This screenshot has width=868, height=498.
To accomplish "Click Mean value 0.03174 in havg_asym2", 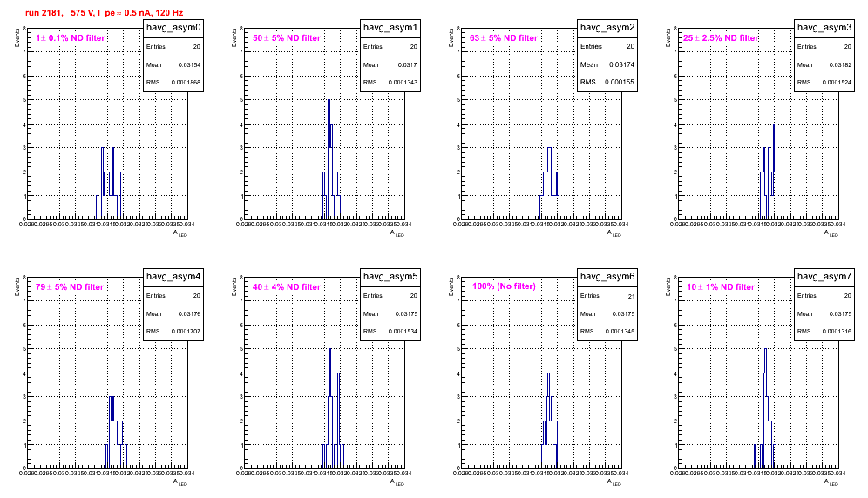I will point(621,64).
